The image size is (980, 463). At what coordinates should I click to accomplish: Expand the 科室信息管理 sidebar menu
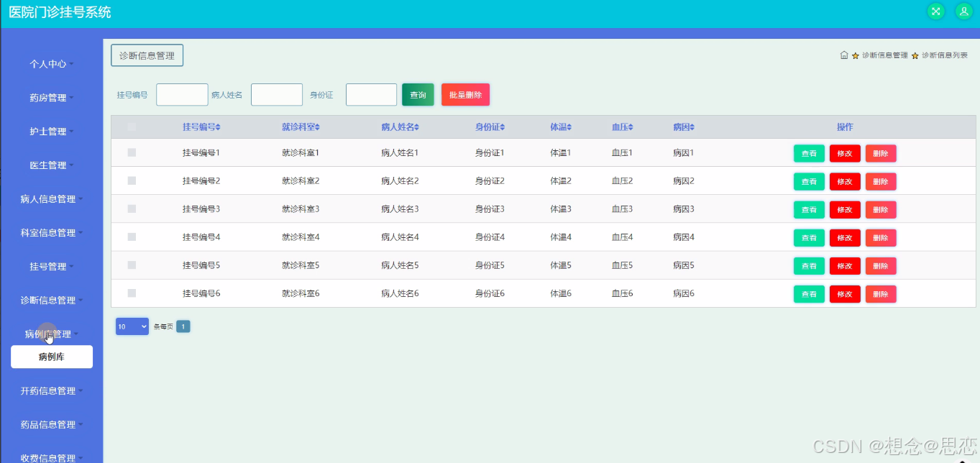pyautogui.click(x=51, y=233)
